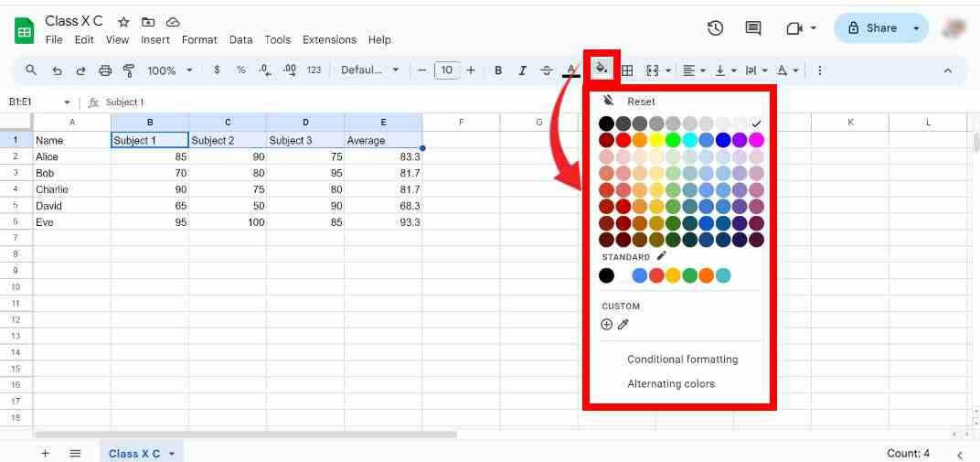The height and width of the screenshot is (462, 980).
Task: Open more toolbar options dots
Action: pyautogui.click(x=820, y=70)
